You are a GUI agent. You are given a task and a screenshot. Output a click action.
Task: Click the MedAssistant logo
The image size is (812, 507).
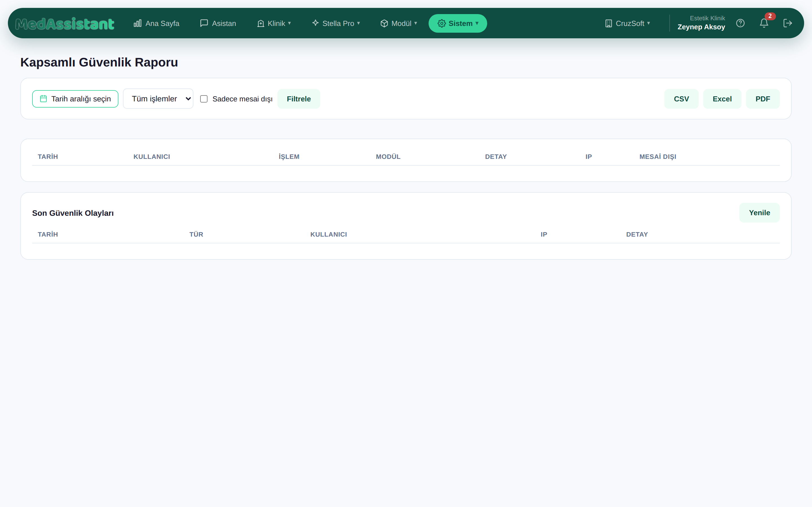pyautogui.click(x=65, y=23)
